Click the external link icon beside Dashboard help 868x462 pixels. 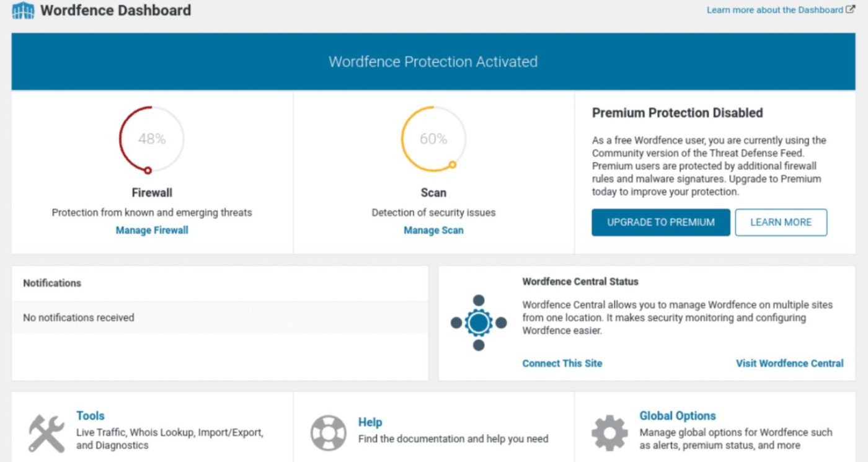851,10
